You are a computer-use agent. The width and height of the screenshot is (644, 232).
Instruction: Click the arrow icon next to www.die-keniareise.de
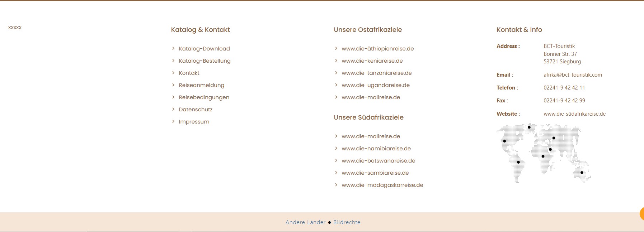[336, 61]
